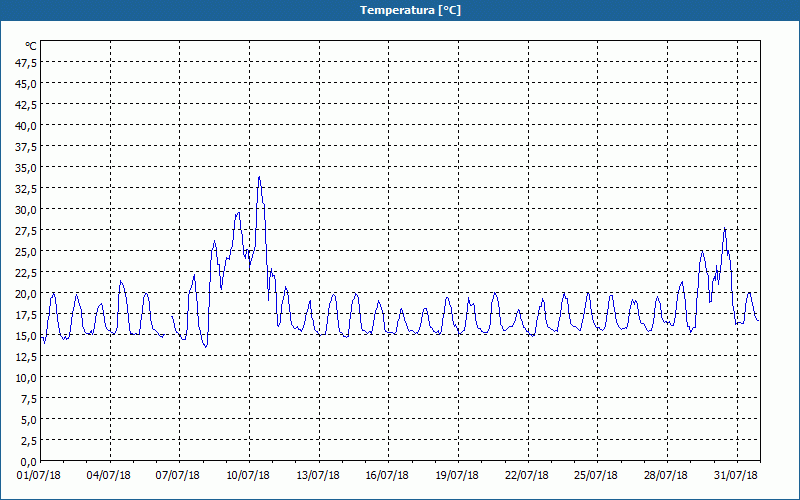
Task: Select the 35,0 y-axis label
Action: (x=27, y=168)
